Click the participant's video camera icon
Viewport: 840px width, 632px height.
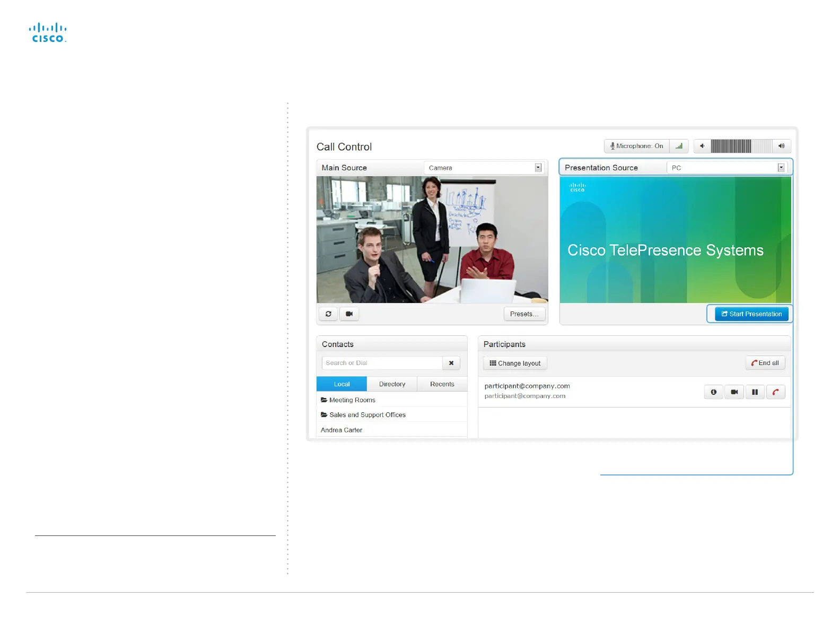click(x=734, y=392)
